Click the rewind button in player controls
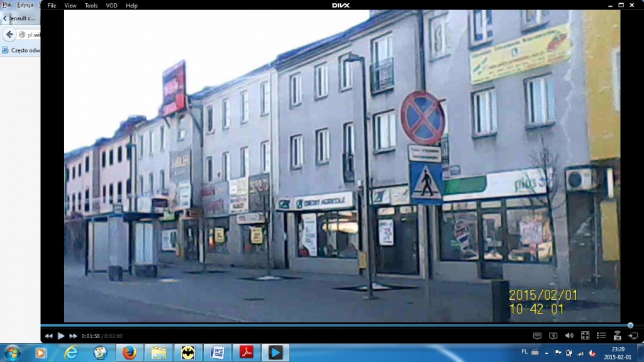 [48, 336]
